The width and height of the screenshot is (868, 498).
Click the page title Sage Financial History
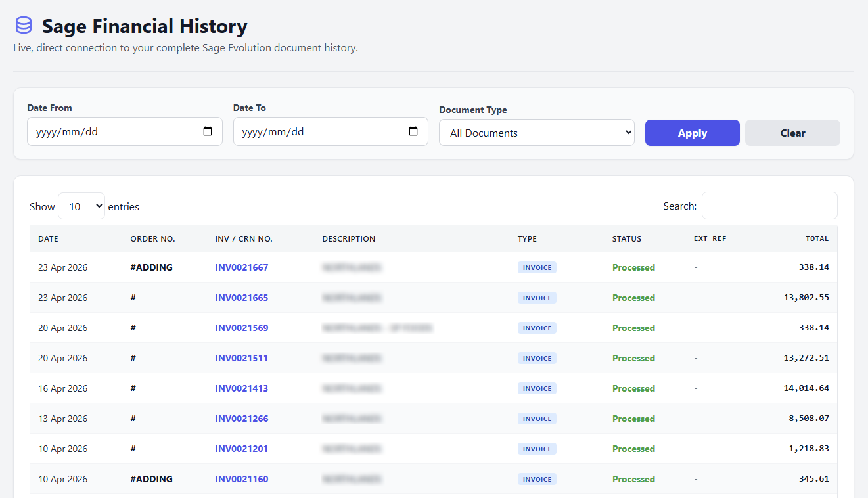145,26
